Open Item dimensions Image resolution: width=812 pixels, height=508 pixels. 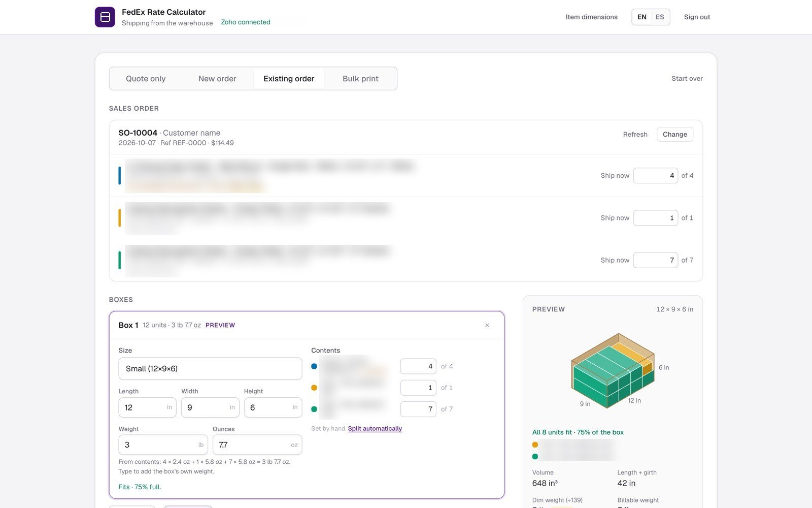[592, 17]
